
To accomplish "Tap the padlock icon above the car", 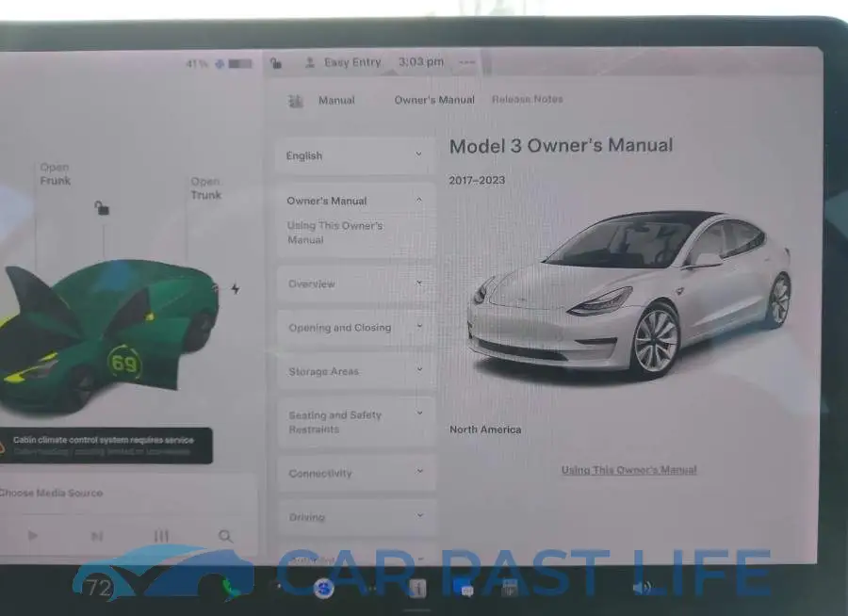I will [x=102, y=207].
